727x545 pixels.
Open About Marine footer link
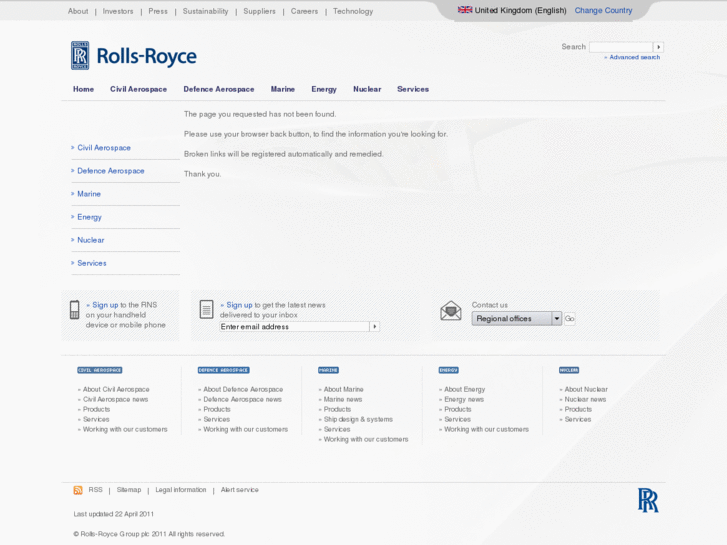pyautogui.click(x=344, y=389)
